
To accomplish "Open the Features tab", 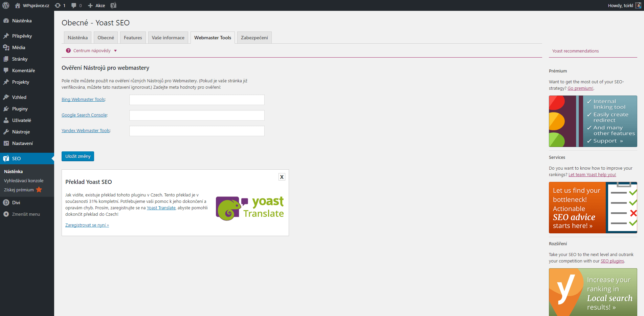I will point(133,38).
